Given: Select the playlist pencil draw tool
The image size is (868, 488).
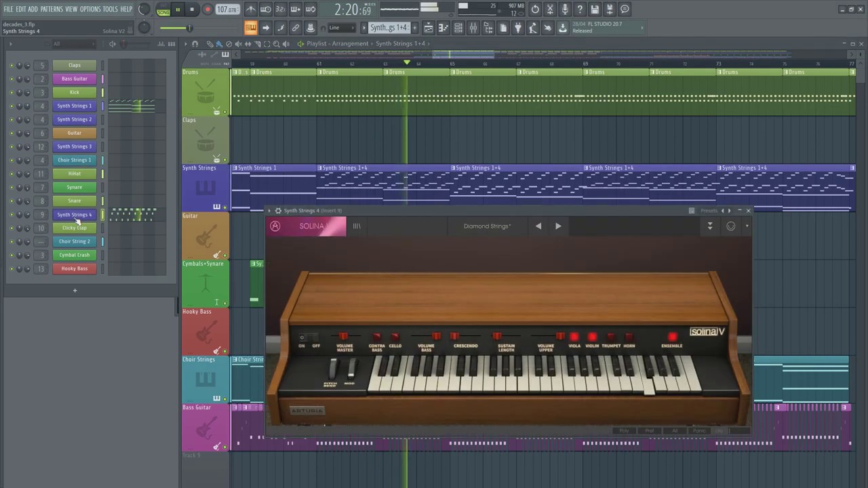Looking at the screenshot, I should coord(210,43).
